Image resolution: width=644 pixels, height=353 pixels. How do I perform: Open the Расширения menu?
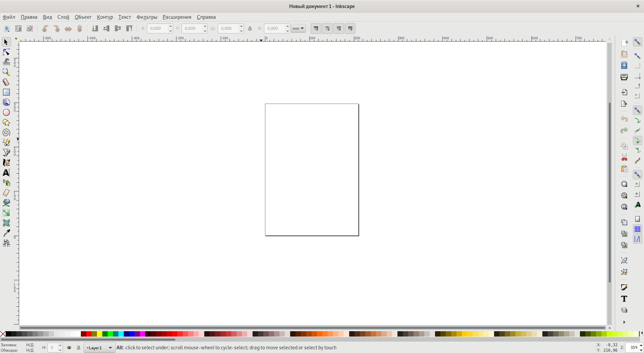[177, 17]
